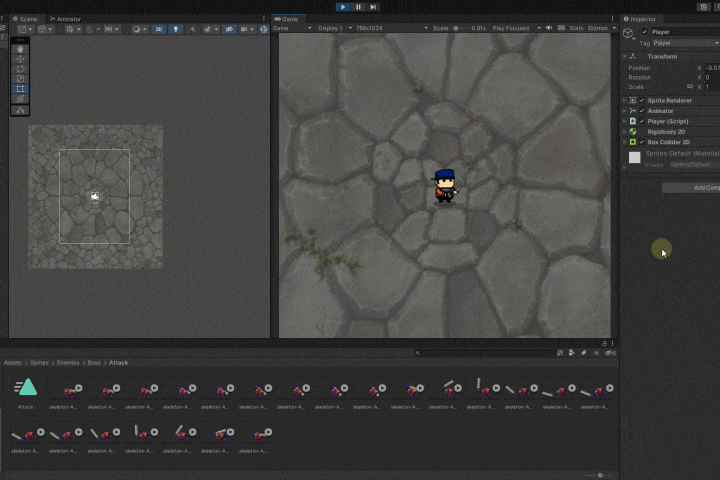Click the Play button
The width and height of the screenshot is (720, 480).
(343, 7)
